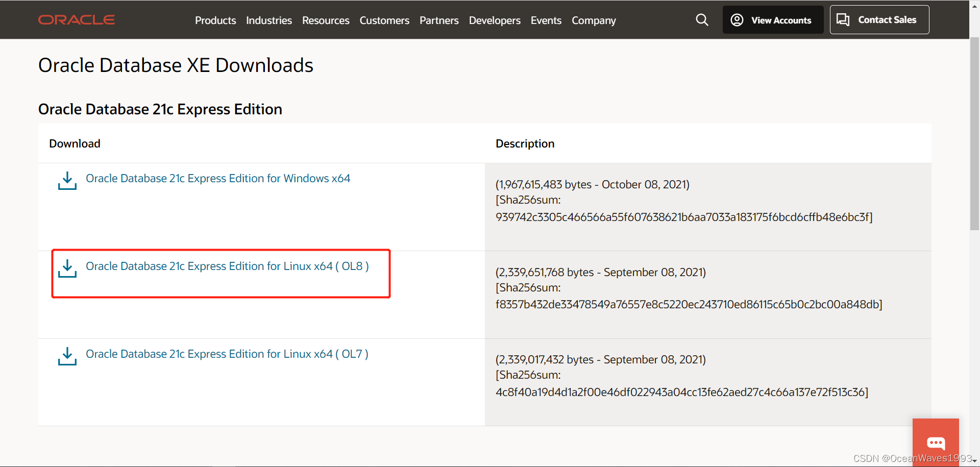Image resolution: width=980 pixels, height=467 pixels.
Task: Click the "1,967,615,483 bytes - October 08, 2021" text
Action: [593, 184]
